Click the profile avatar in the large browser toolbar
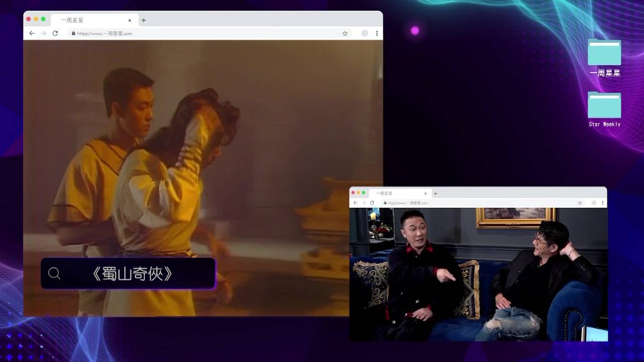 click(x=365, y=33)
